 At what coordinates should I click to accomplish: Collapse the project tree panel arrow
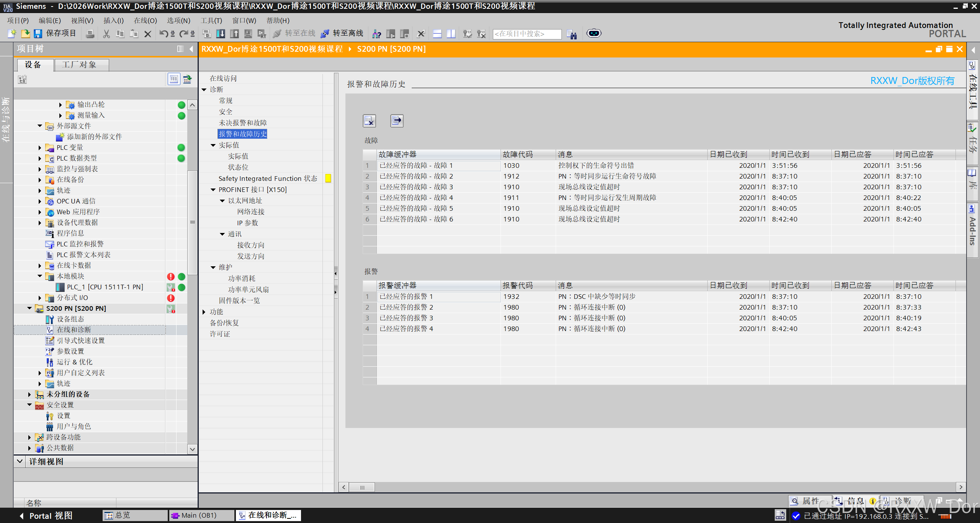[191, 49]
